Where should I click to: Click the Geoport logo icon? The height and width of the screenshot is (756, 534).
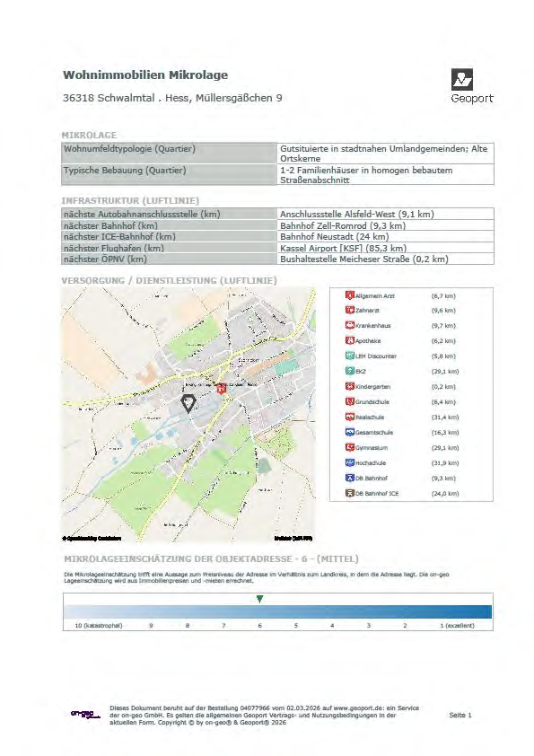(461, 80)
